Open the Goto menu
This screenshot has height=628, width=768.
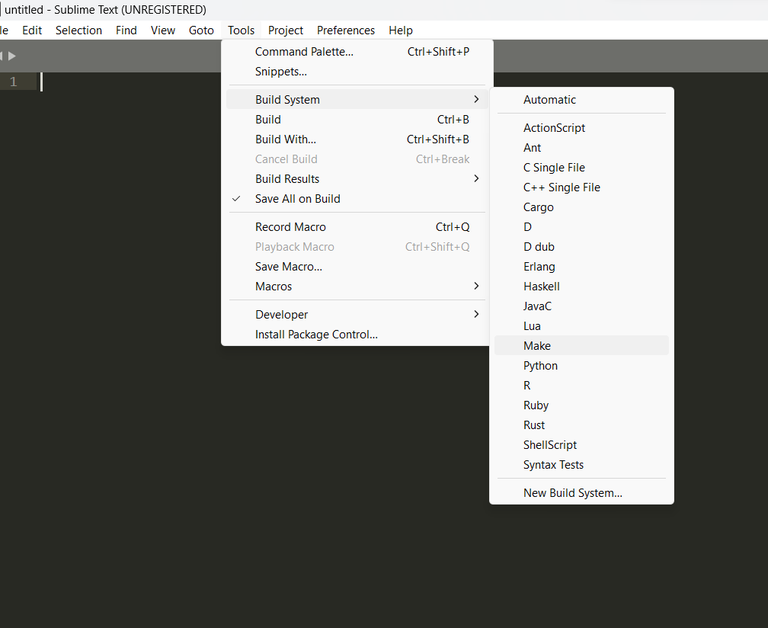pyautogui.click(x=201, y=30)
